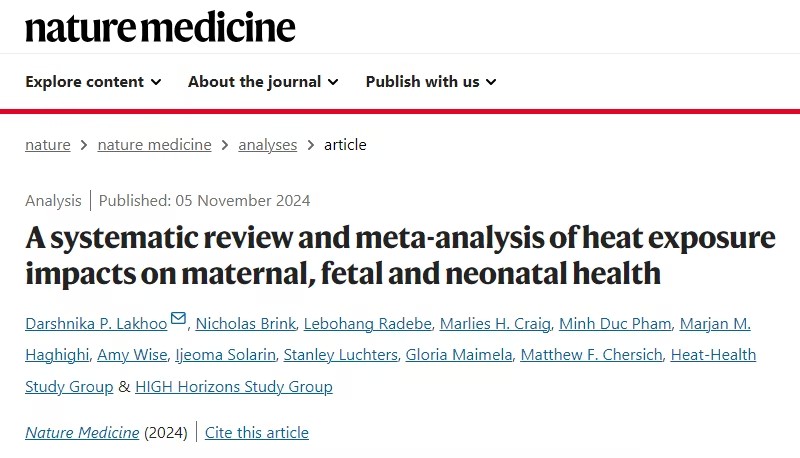Viewport: 800px width, 458px height.
Task: Select author Lebohang Radebe
Action: pos(367,324)
